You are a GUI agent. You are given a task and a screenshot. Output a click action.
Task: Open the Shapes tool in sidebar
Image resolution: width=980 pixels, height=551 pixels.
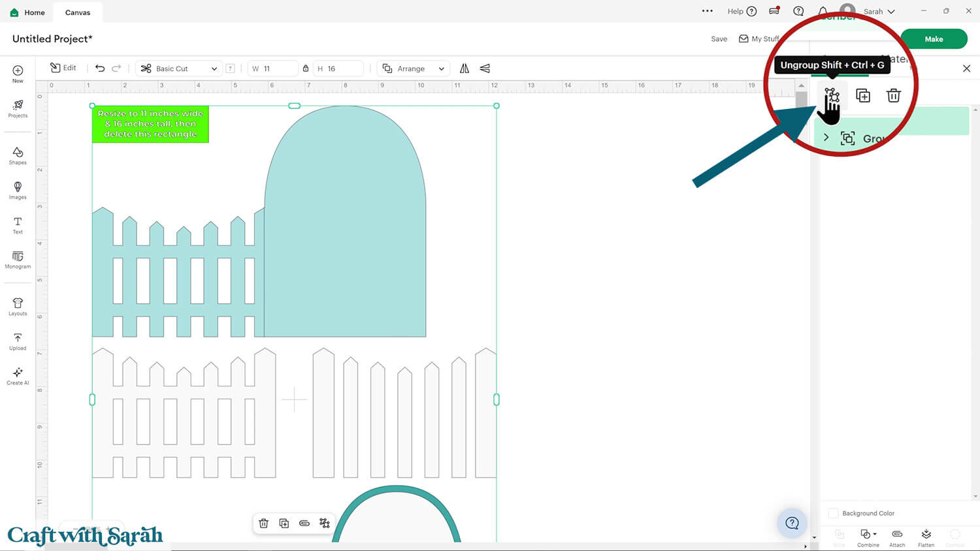pos(18,155)
